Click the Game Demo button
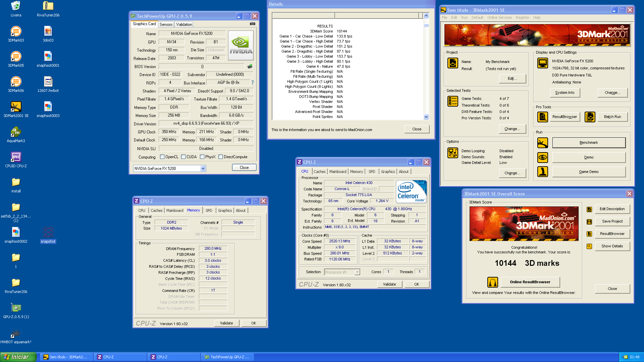644x362 pixels. [589, 172]
